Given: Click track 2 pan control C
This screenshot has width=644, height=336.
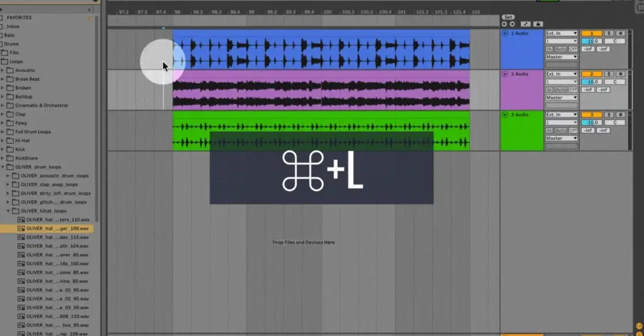Looking at the screenshot, I should tap(615, 81).
